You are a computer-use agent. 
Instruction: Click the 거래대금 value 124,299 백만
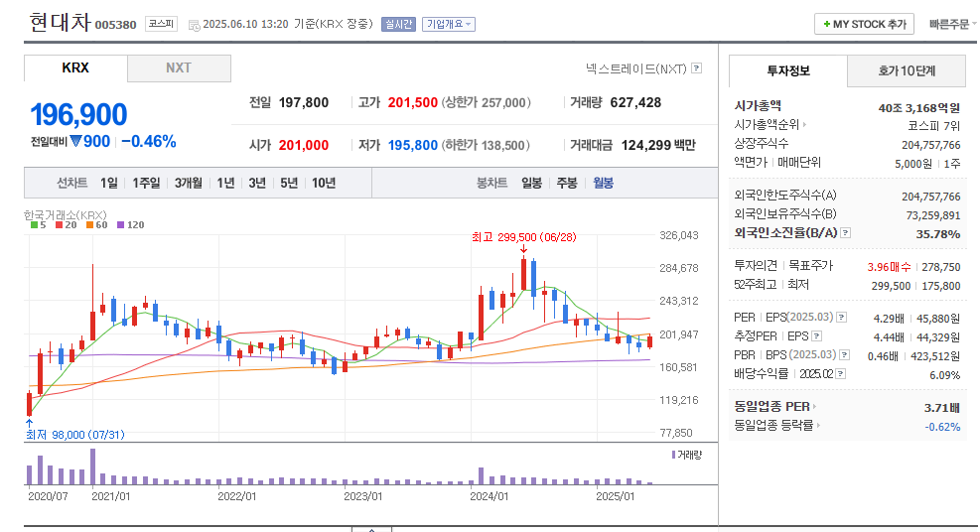click(658, 145)
